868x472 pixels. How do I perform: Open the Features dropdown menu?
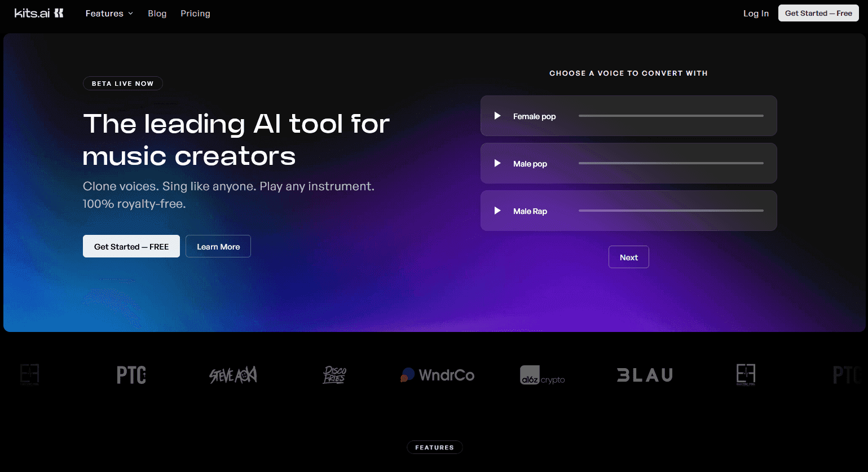(x=109, y=13)
